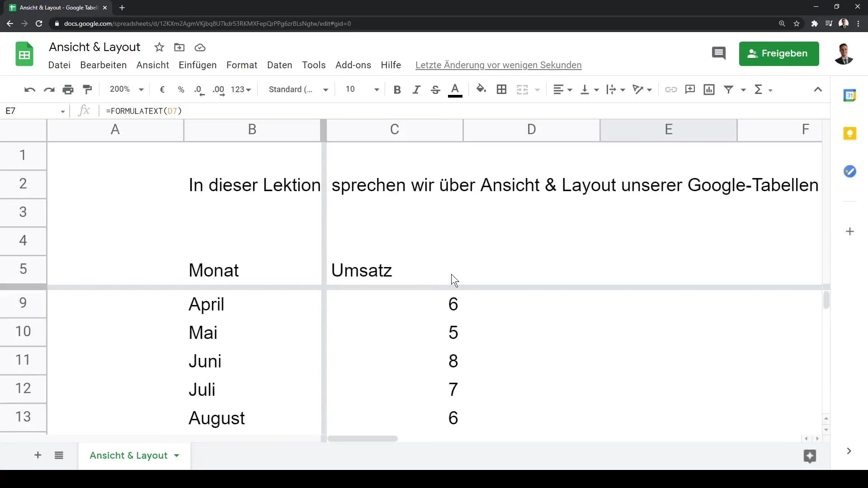Open text color picker

click(x=455, y=89)
